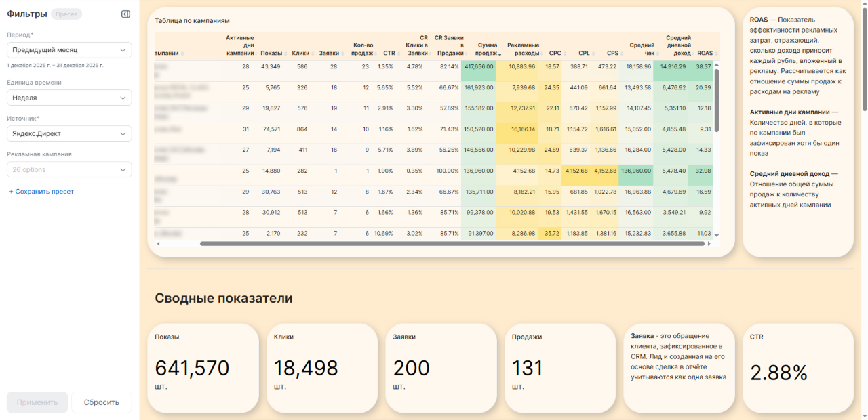Image resolution: width=868 pixels, height=420 pixels.
Task: Sort by Сумма продаж column header
Action: point(487,49)
